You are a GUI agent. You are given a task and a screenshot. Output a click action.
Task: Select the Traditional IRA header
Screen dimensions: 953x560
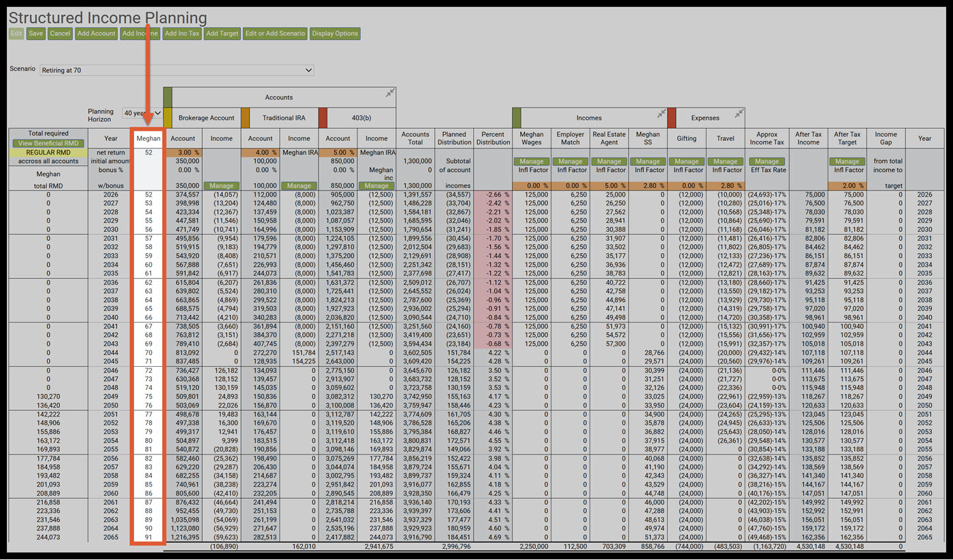(x=285, y=118)
